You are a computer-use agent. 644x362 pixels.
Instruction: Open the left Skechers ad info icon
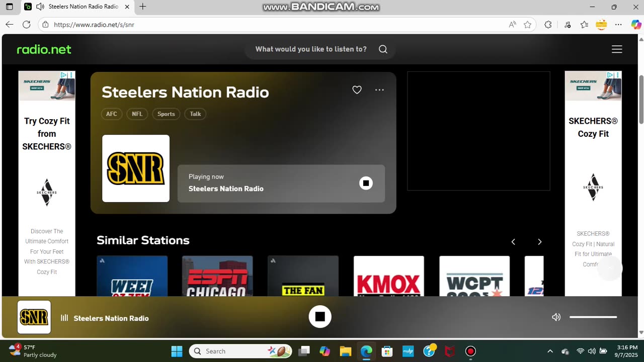point(64,75)
